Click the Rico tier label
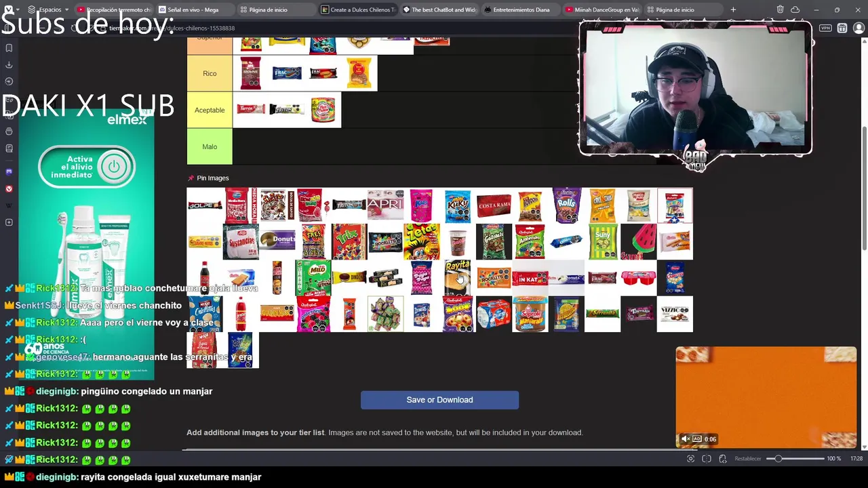The width and height of the screenshot is (868, 488). [210, 73]
